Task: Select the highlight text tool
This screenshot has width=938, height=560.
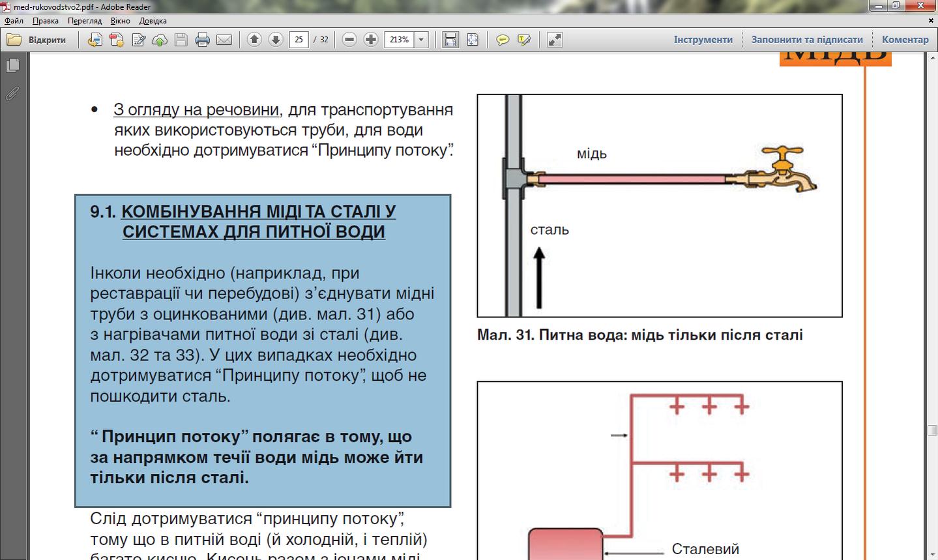Action: (524, 40)
